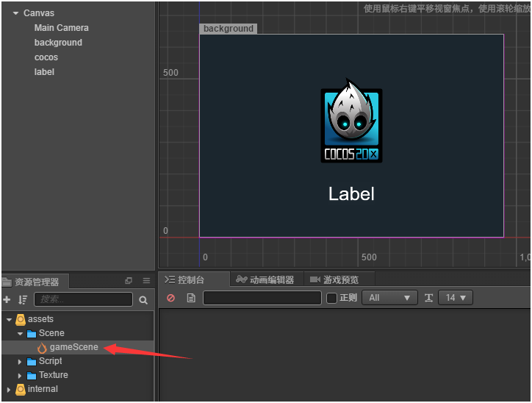Click the sort order icon in assets
The height and width of the screenshot is (403, 532).
(x=23, y=299)
